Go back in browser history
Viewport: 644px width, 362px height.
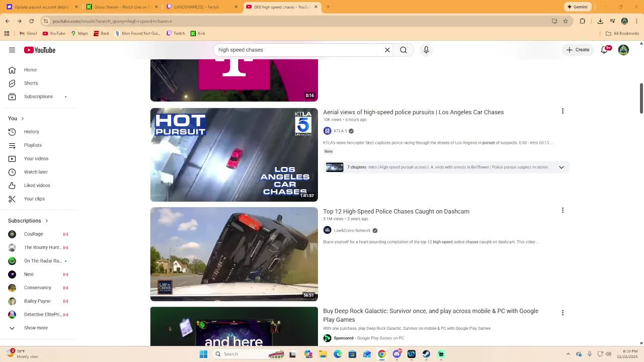[7, 21]
